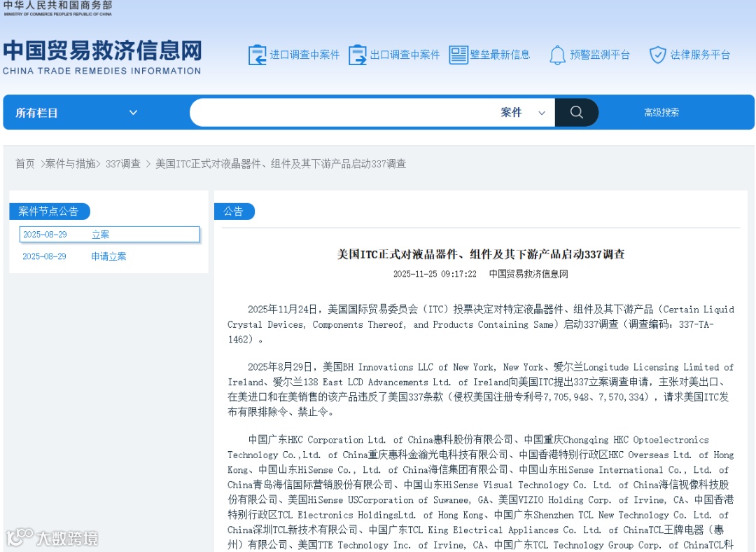
Task: Open the 出口调查中案件 link
Action: pos(405,55)
